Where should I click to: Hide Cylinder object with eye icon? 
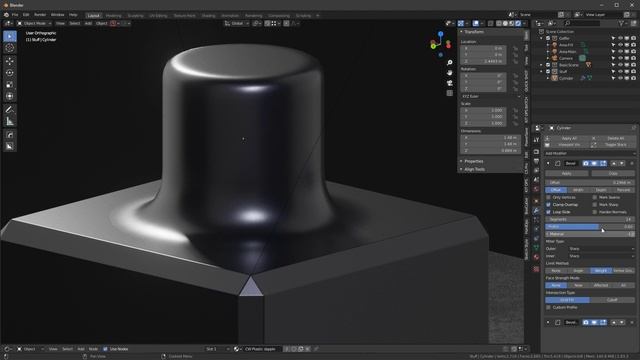[620, 78]
